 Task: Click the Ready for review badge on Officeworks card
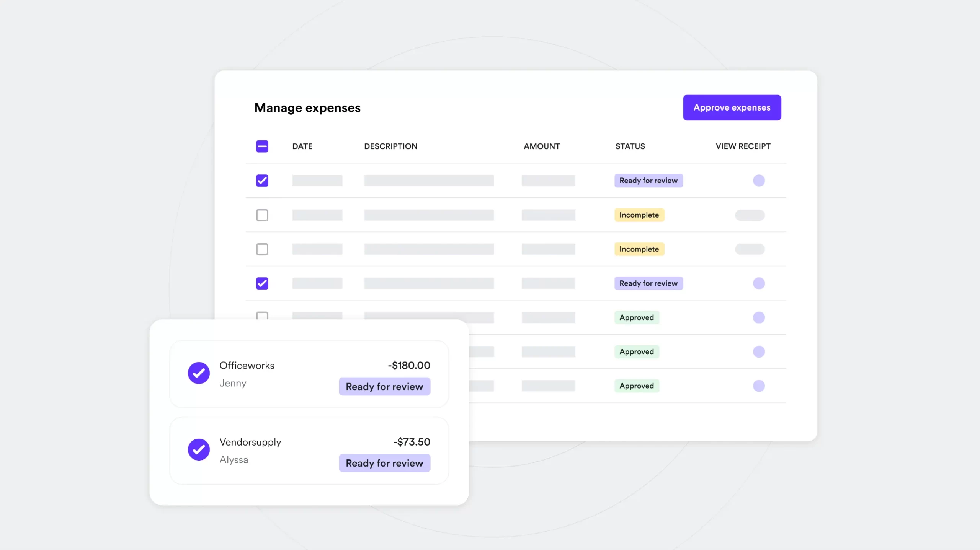[x=385, y=386]
